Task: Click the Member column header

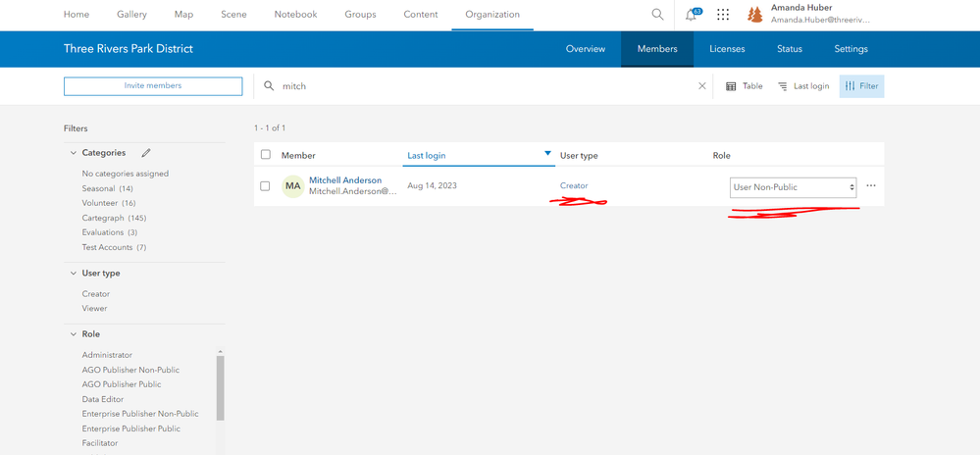Action: point(298,156)
